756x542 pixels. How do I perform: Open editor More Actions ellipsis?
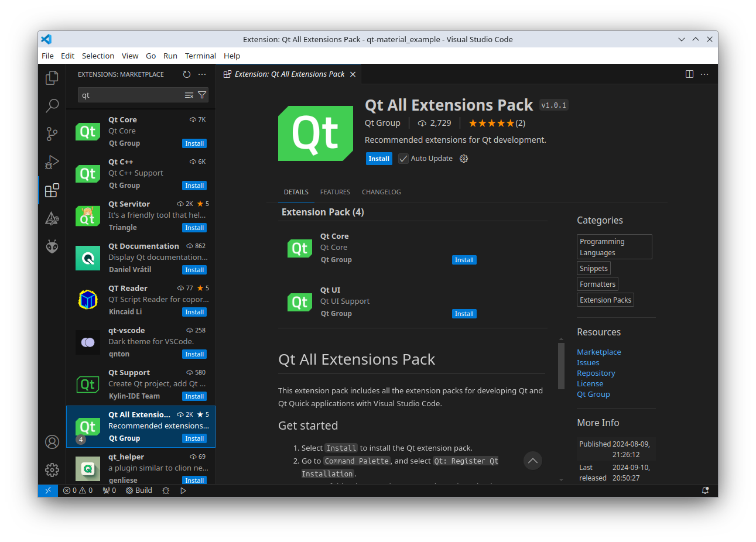pos(704,74)
